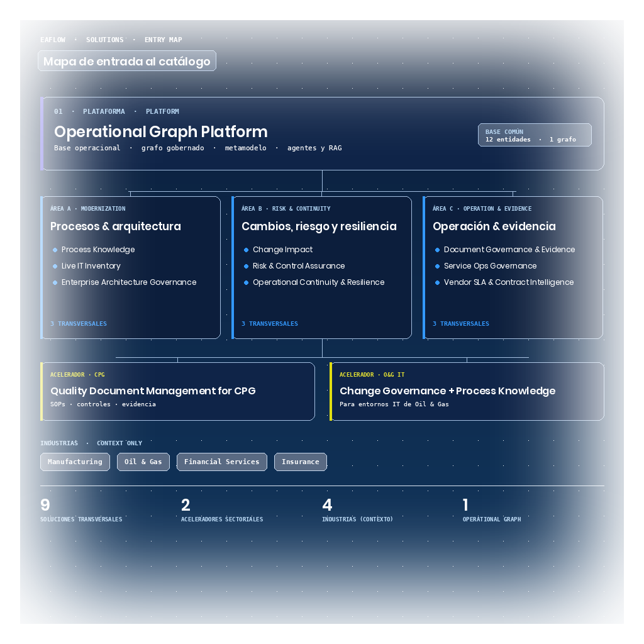Select the Manufacturing industry chip
The width and height of the screenshot is (644, 644).
(x=75, y=462)
